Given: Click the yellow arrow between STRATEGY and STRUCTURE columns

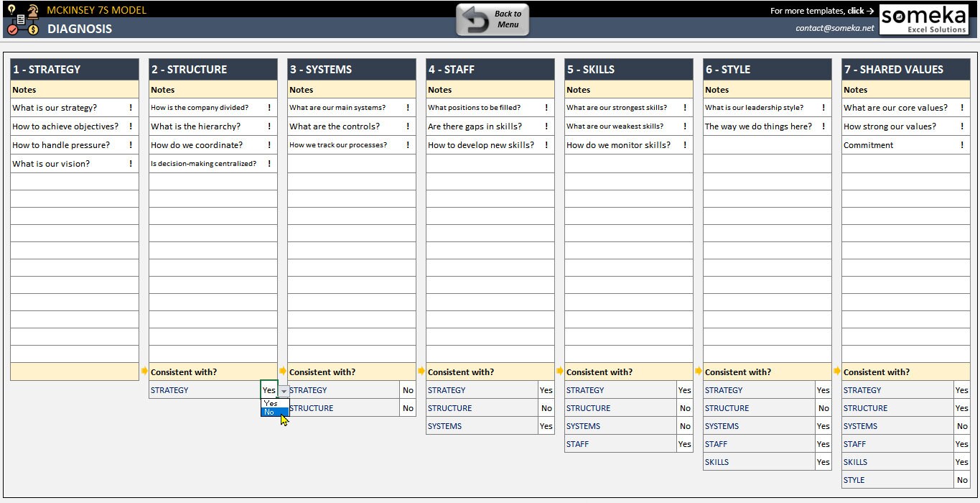Looking at the screenshot, I should (143, 372).
